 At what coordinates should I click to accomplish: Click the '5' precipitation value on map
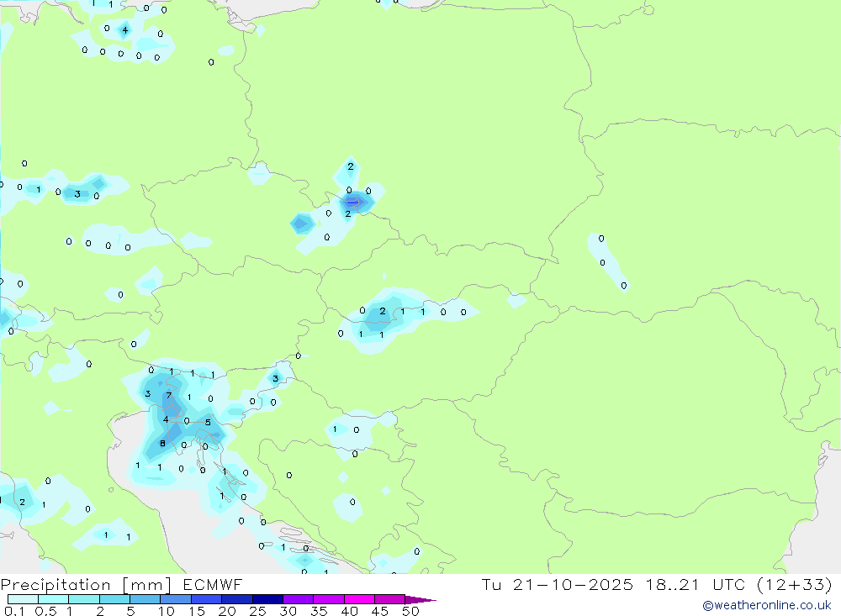click(208, 423)
